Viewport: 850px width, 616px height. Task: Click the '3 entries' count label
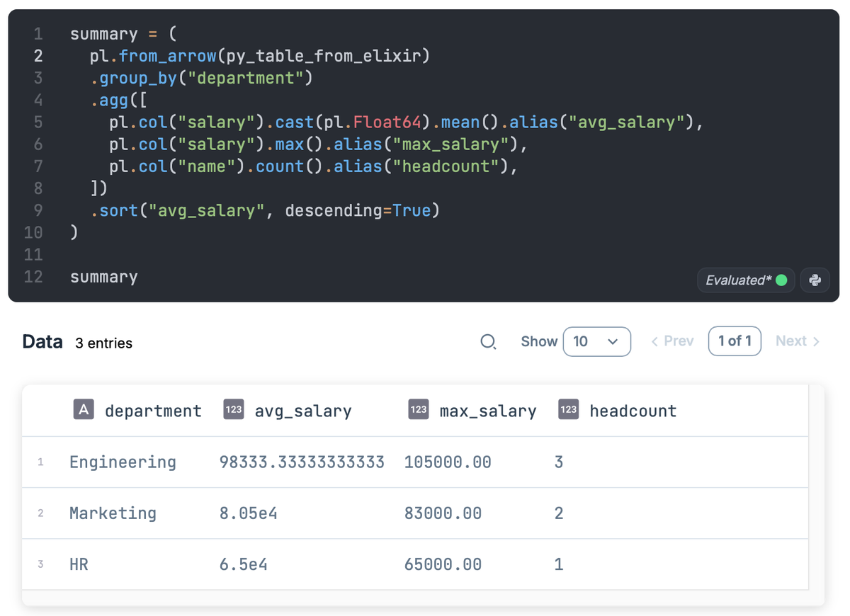tap(103, 343)
